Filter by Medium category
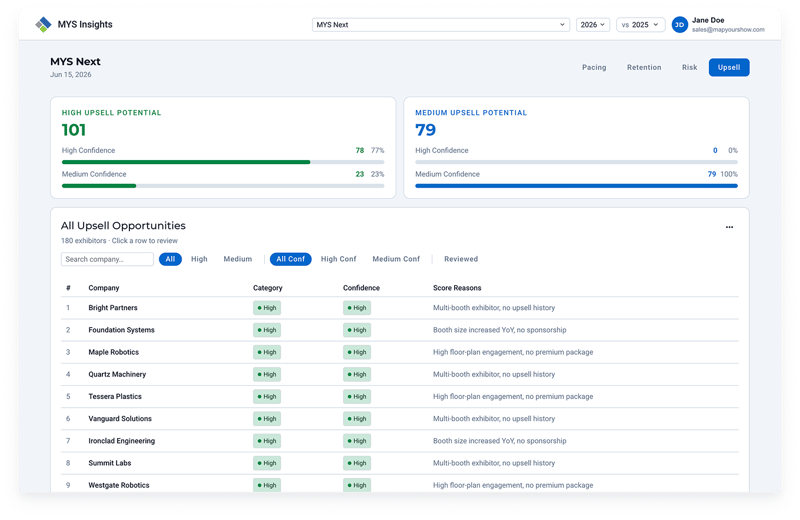 coord(238,259)
